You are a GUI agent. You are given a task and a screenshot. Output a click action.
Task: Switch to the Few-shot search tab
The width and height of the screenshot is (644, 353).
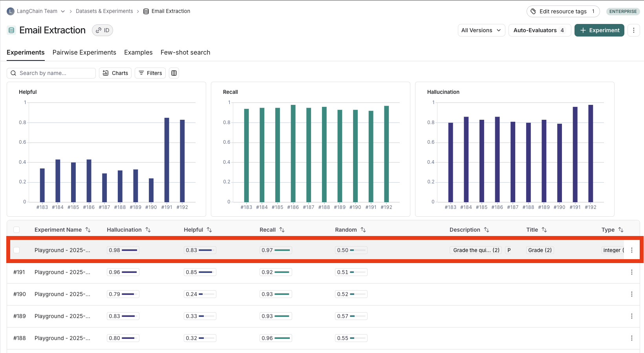185,52
